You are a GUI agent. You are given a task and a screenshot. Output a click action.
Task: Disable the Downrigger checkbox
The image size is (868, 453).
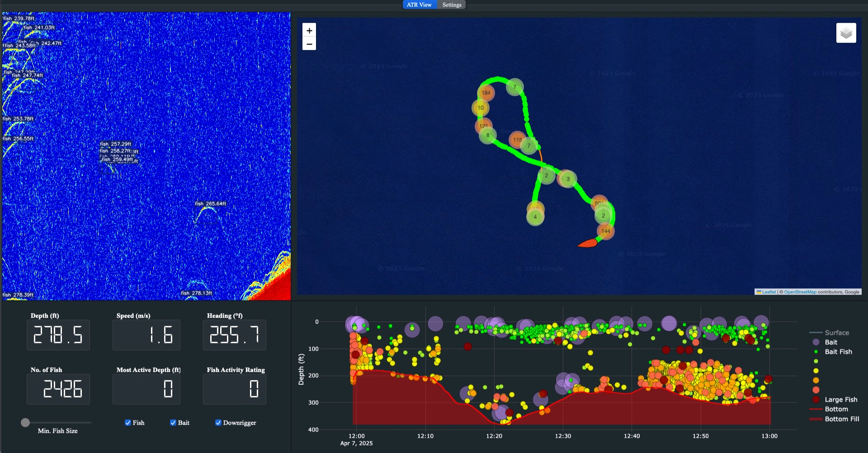218,423
